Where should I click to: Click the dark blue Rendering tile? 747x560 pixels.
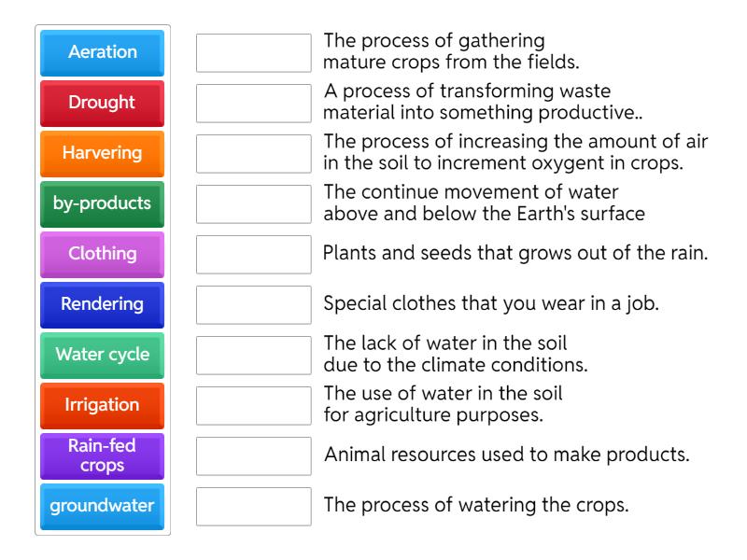(x=103, y=304)
